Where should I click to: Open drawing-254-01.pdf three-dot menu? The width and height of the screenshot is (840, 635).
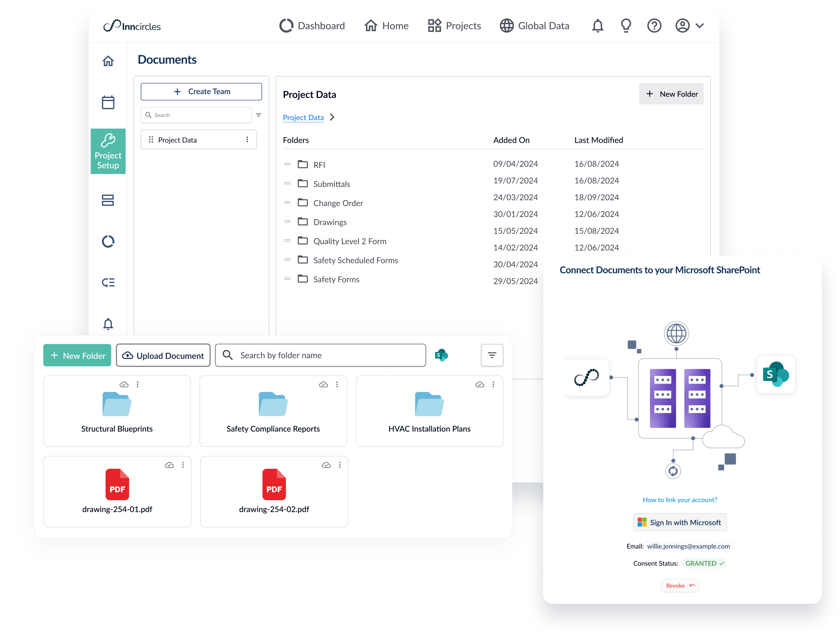(183, 465)
